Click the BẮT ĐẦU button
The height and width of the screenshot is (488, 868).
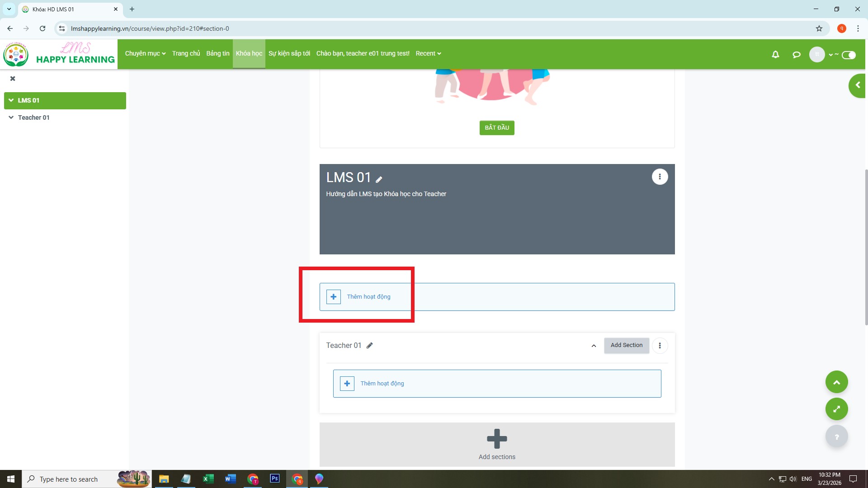(496, 128)
